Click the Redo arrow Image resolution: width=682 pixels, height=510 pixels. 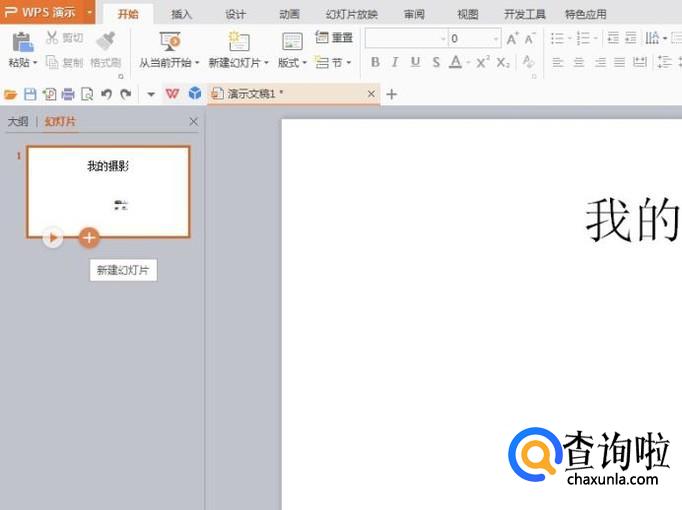tap(126, 94)
